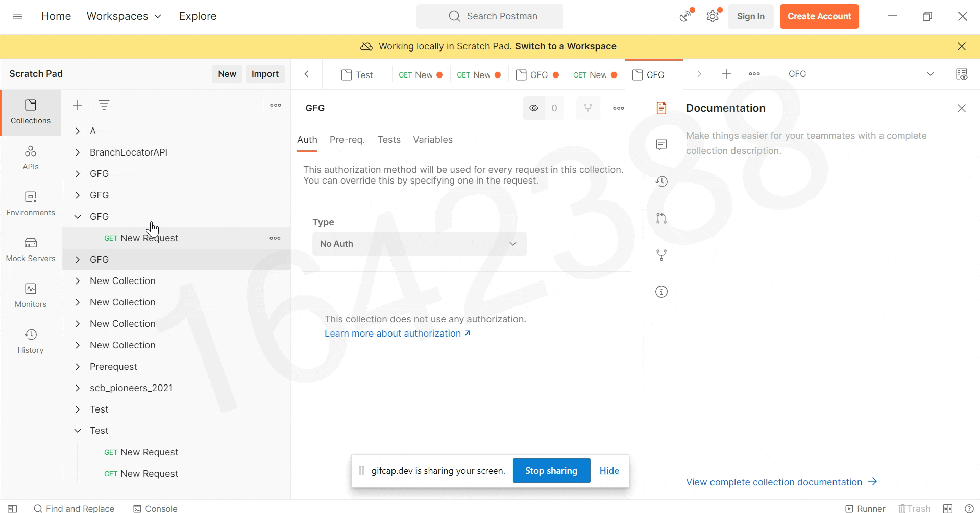Open the Collections sidebar section
Screen dimensions: 980x513
(31, 112)
